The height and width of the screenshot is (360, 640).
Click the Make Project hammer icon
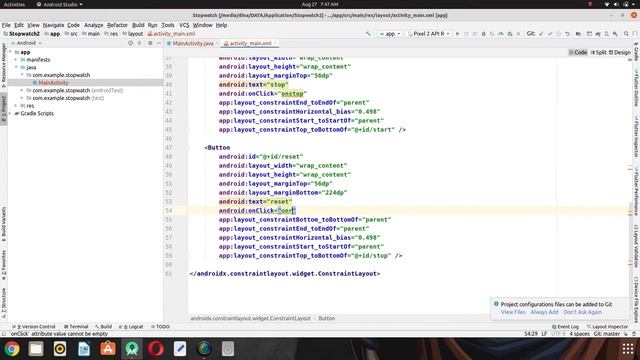click(x=368, y=34)
